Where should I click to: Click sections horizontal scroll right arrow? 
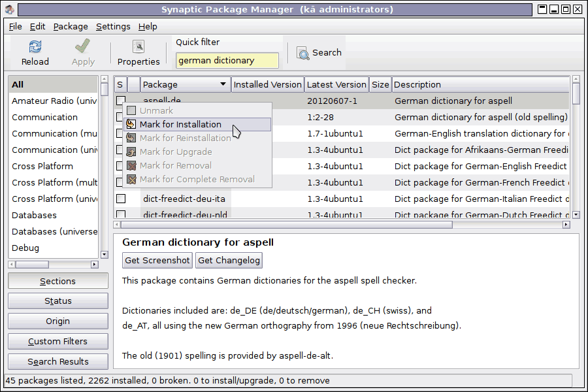click(94, 265)
